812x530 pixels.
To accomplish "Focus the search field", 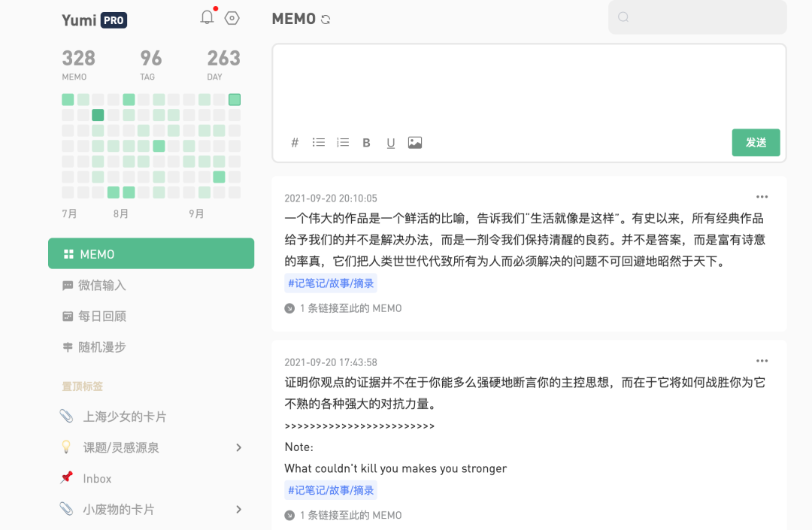I will [x=697, y=17].
